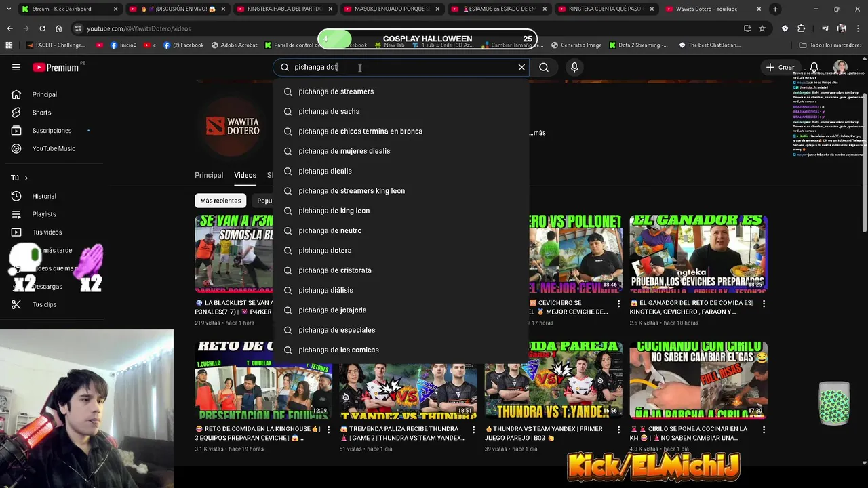Open Tus clips in the sidebar
Image resolution: width=868 pixels, height=488 pixels.
click(x=44, y=304)
